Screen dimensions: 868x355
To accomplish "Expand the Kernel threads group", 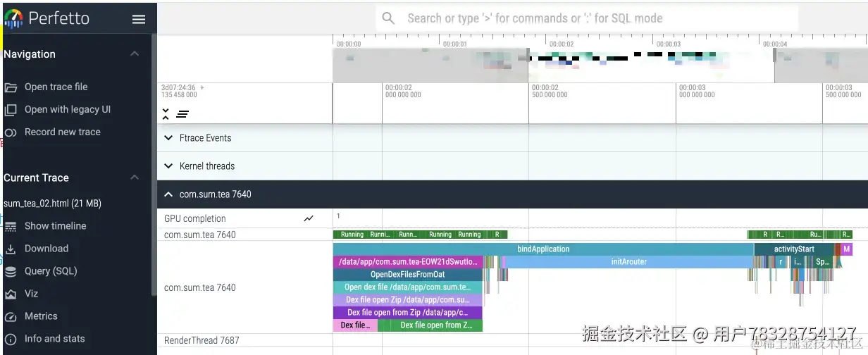I will pos(168,166).
